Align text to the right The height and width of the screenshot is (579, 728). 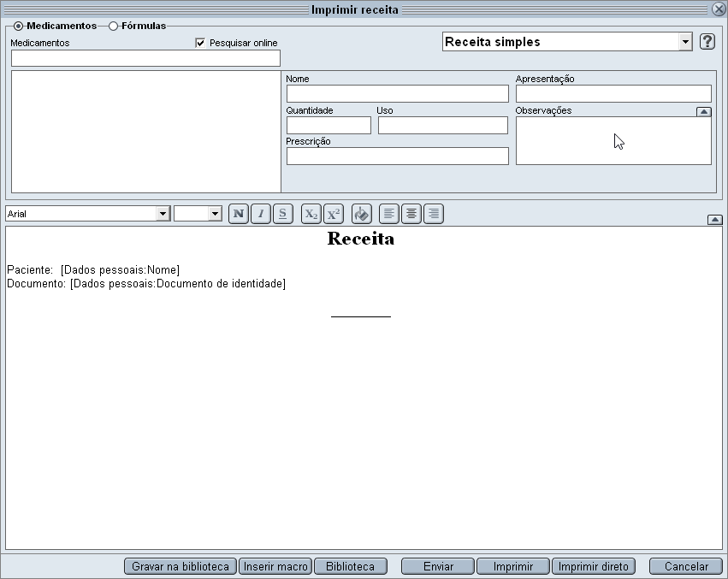(434, 214)
